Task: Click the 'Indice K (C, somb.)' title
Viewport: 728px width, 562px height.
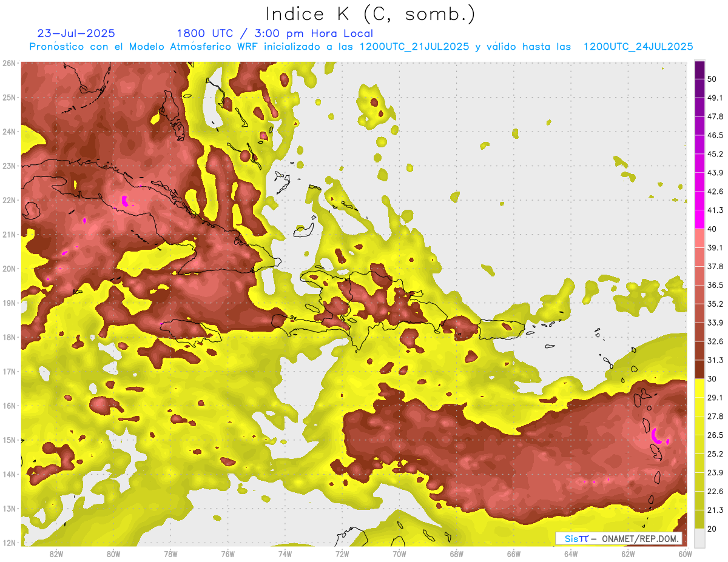Action: pos(370,14)
